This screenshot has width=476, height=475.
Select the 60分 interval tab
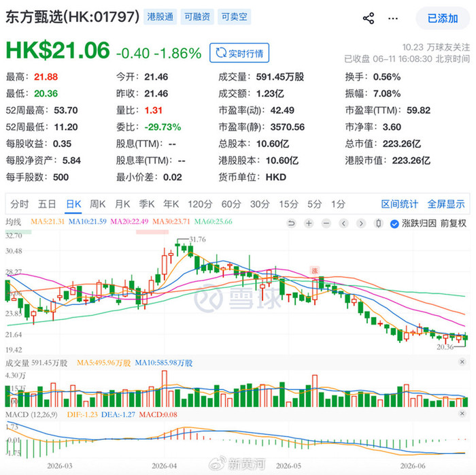231,204
